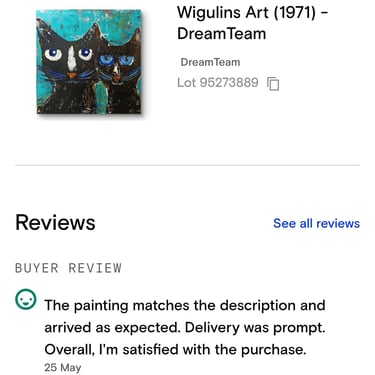Click the BUYER REVIEW label
The image size is (375, 375).
(68, 268)
